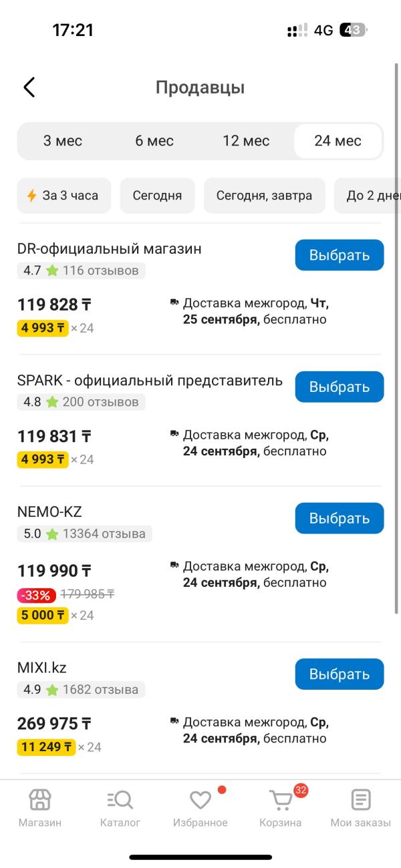Select the 6 мес installment period
Screen dimensions: 401x868
tap(154, 141)
